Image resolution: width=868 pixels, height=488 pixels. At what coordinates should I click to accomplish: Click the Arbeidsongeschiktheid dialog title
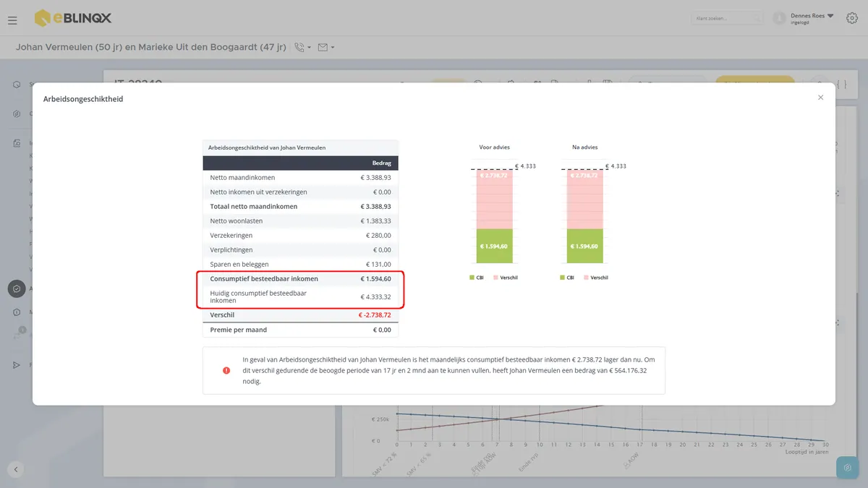(83, 99)
